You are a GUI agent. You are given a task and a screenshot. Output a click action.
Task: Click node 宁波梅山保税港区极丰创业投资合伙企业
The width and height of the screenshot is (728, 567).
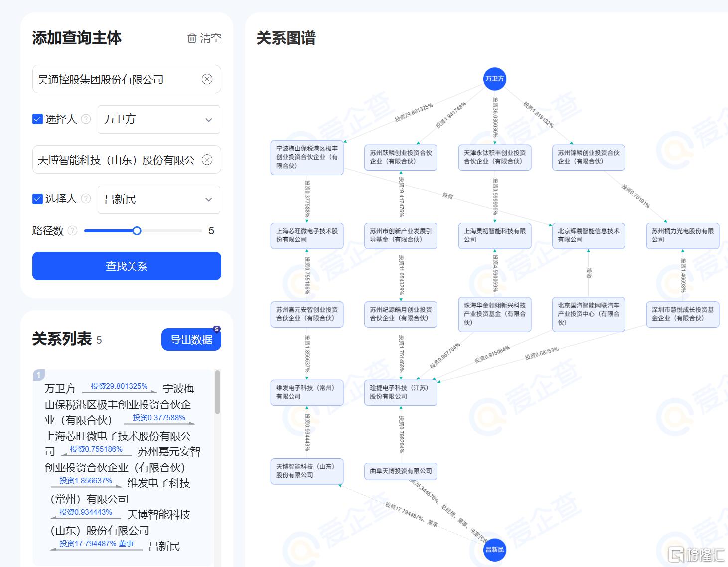[307, 157]
